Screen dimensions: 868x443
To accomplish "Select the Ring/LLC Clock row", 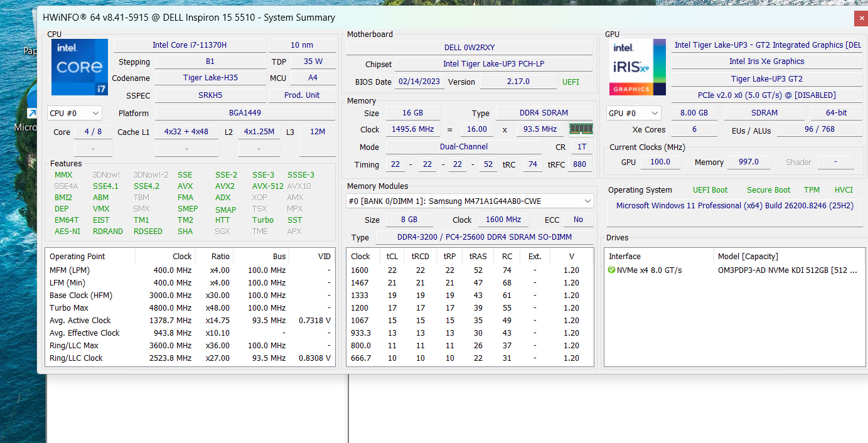I will click(x=190, y=358).
